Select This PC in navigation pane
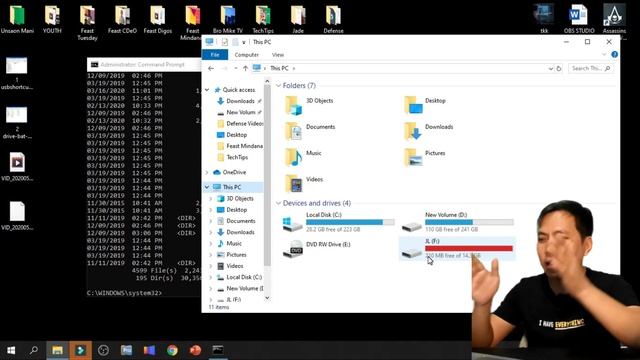 tap(233, 187)
